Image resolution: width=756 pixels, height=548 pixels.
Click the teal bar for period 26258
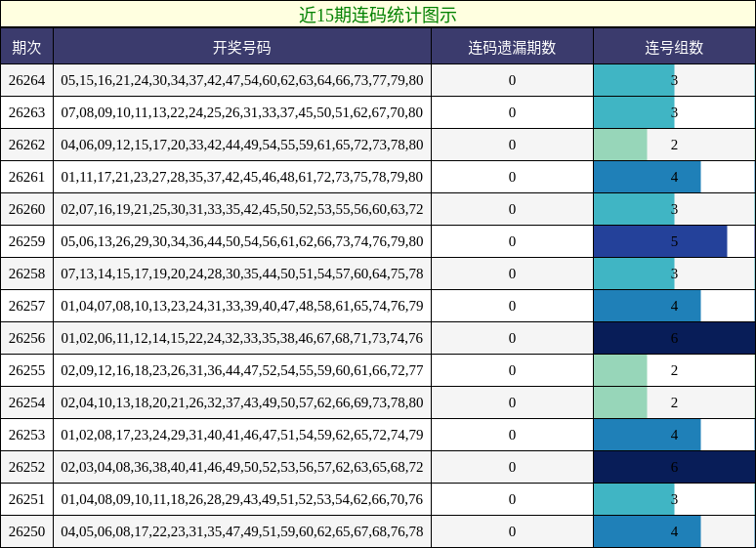634,274
